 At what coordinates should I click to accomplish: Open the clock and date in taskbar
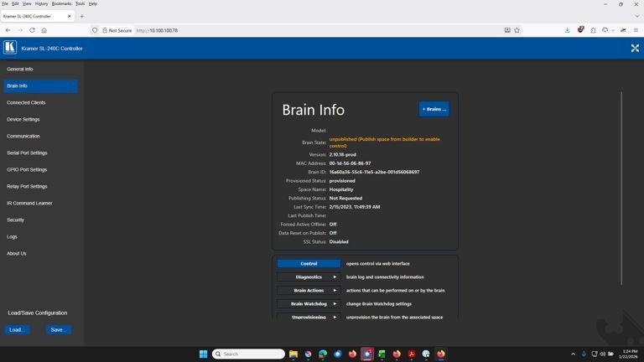[x=629, y=354]
